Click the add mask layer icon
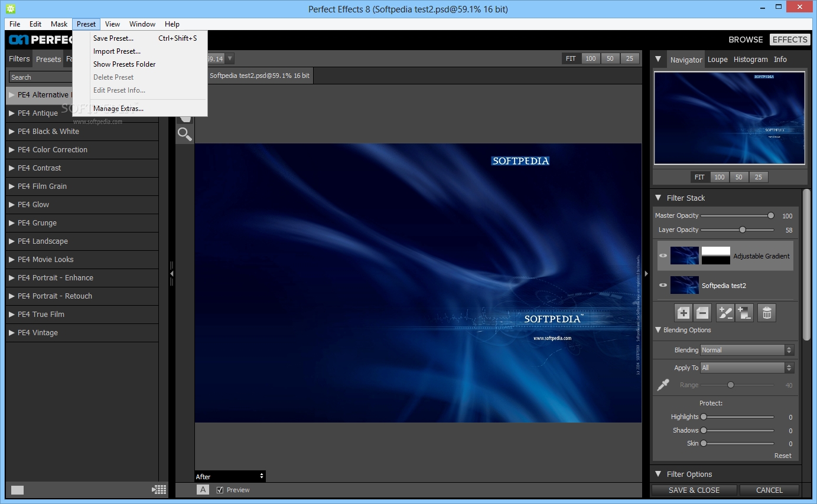 (x=744, y=313)
